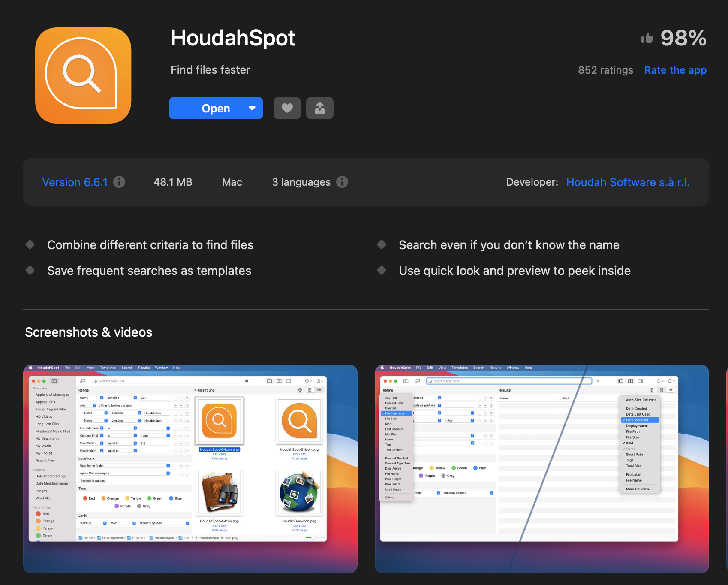Screen dimensions: 728x585
Task: Click Search even if you don't know the name
Action: coord(509,245)
